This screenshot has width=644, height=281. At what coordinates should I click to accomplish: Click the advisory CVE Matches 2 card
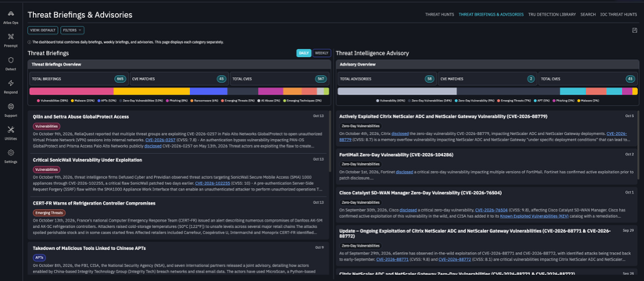click(487, 79)
